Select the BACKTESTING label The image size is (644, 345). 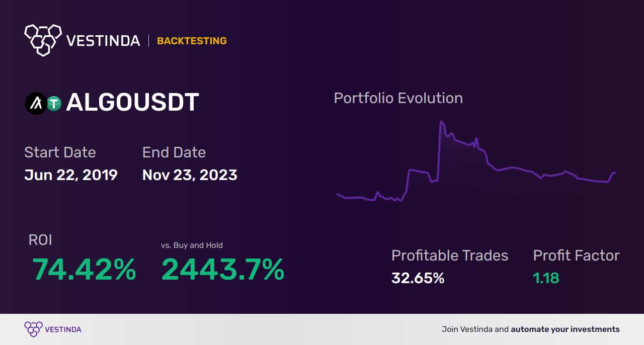[x=192, y=41]
